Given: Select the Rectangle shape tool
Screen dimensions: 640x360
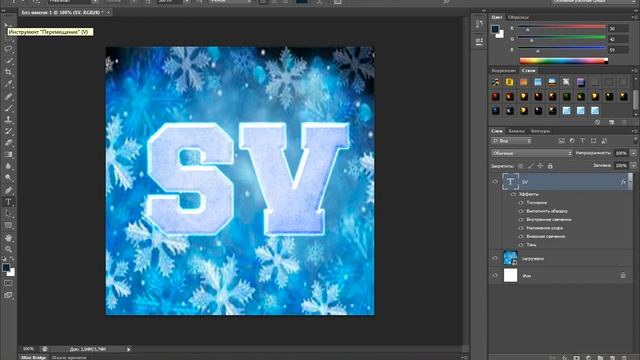Looking at the screenshot, I should click(x=8, y=225).
